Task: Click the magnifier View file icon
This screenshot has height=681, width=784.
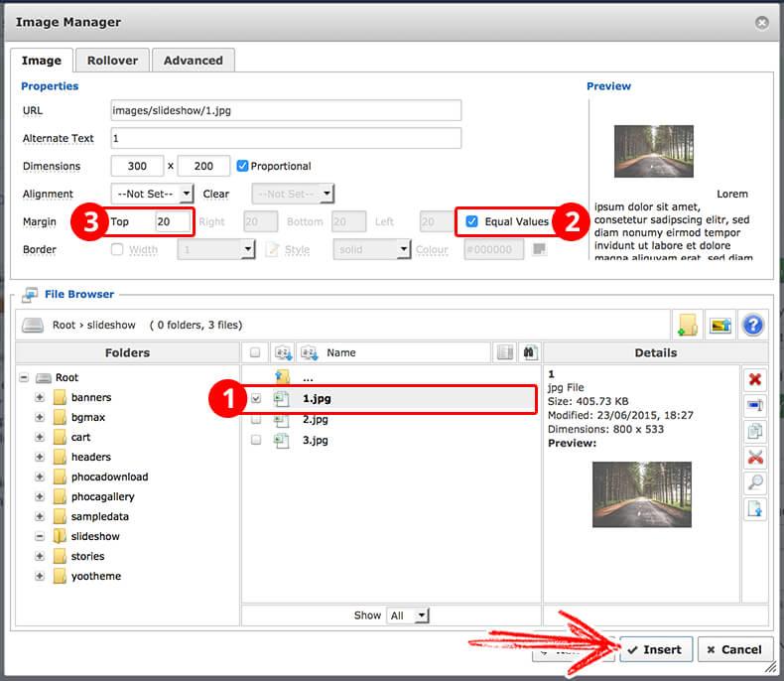Action: (755, 482)
